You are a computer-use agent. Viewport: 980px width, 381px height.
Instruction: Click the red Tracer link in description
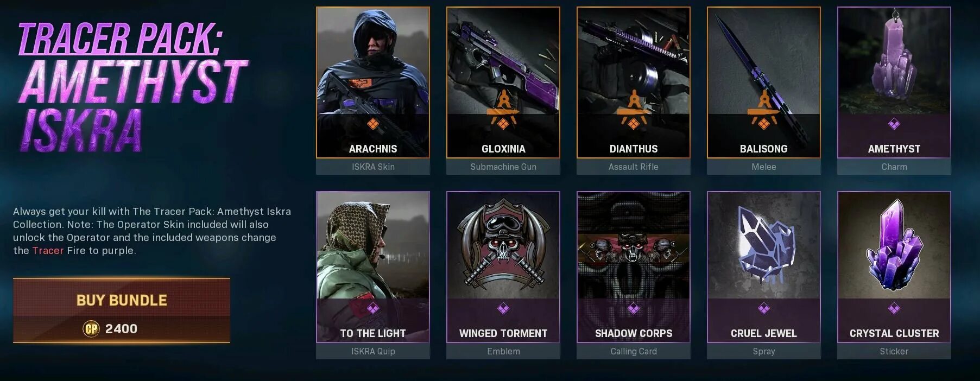pyautogui.click(x=48, y=250)
